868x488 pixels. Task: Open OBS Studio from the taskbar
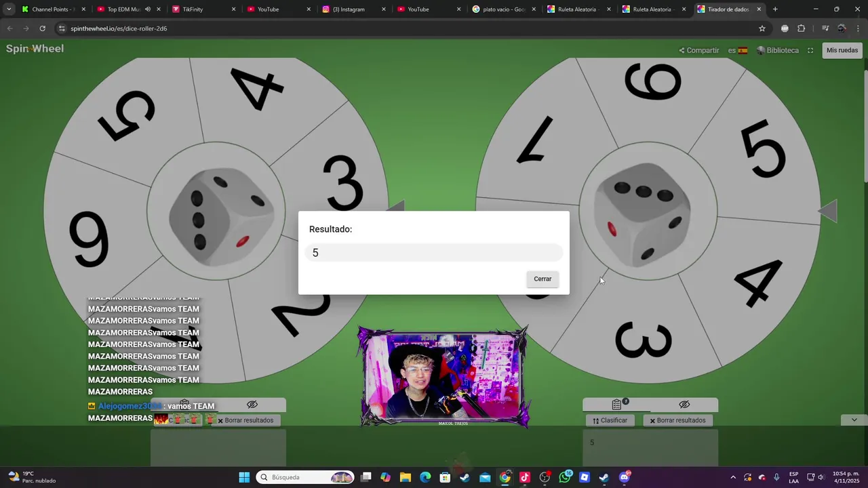pyautogui.click(x=545, y=477)
